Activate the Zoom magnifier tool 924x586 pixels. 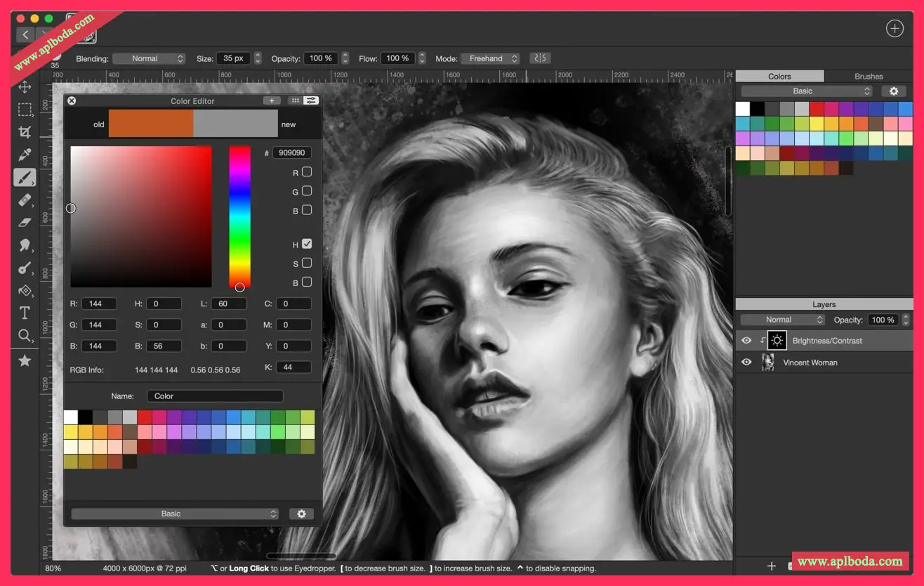(x=25, y=336)
